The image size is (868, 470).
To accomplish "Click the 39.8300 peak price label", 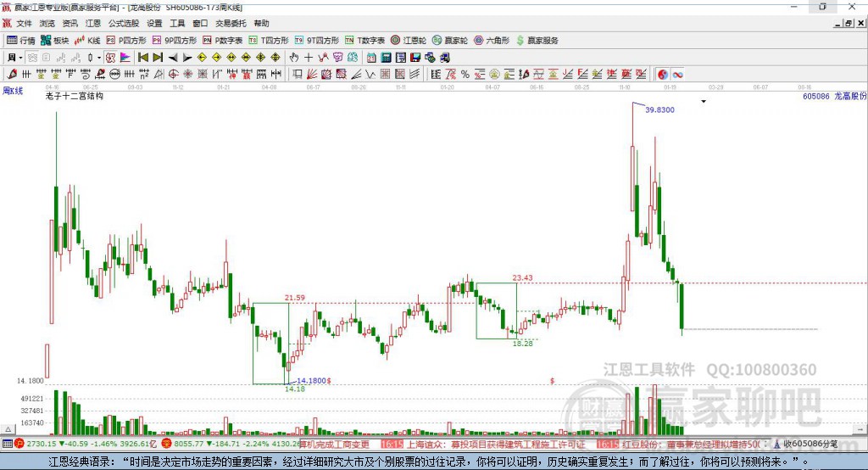I will click(659, 109).
